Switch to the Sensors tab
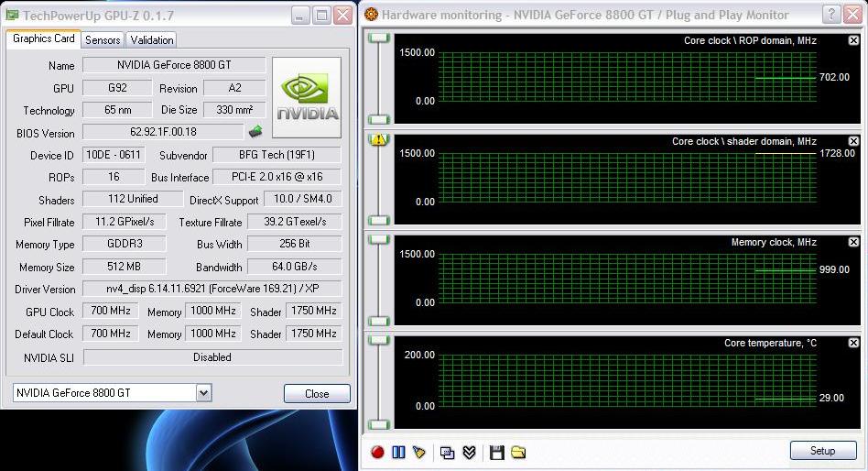 (103, 40)
